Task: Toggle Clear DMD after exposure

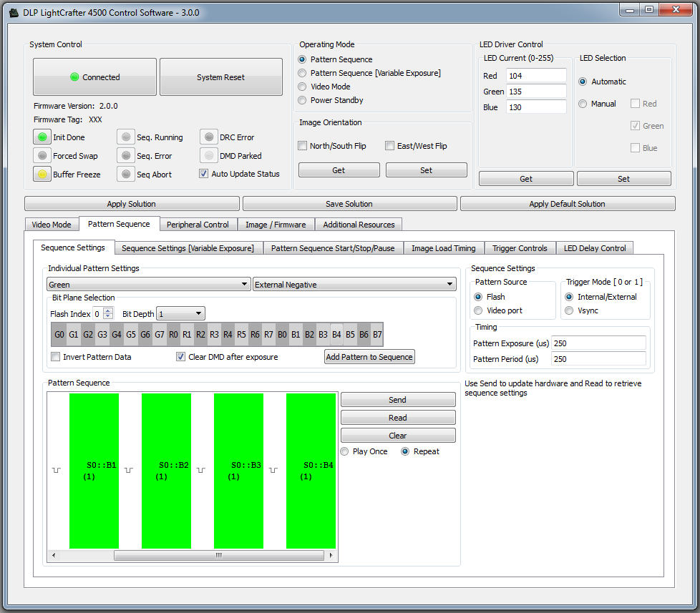Action: [180, 357]
